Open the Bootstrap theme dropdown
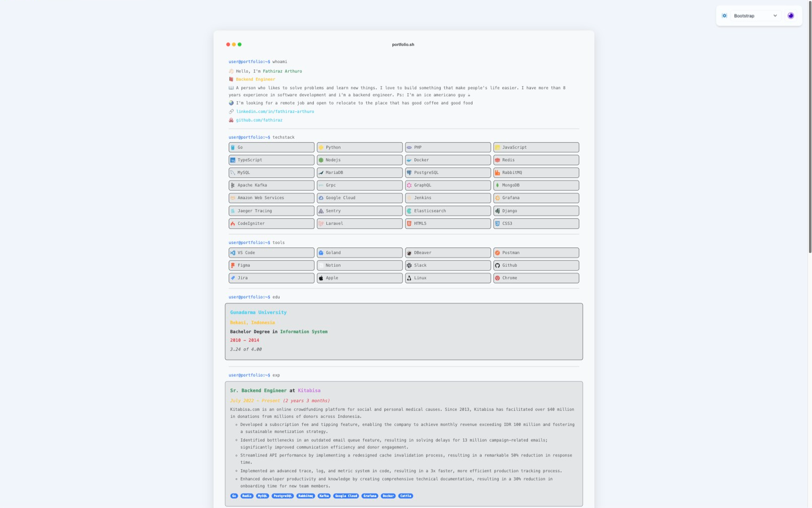This screenshot has width=812, height=508. click(755, 16)
